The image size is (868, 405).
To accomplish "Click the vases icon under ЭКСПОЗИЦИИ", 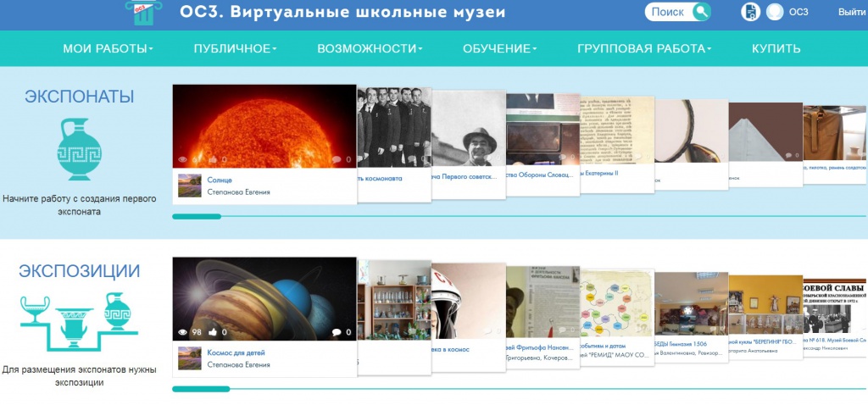I will (x=79, y=321).
